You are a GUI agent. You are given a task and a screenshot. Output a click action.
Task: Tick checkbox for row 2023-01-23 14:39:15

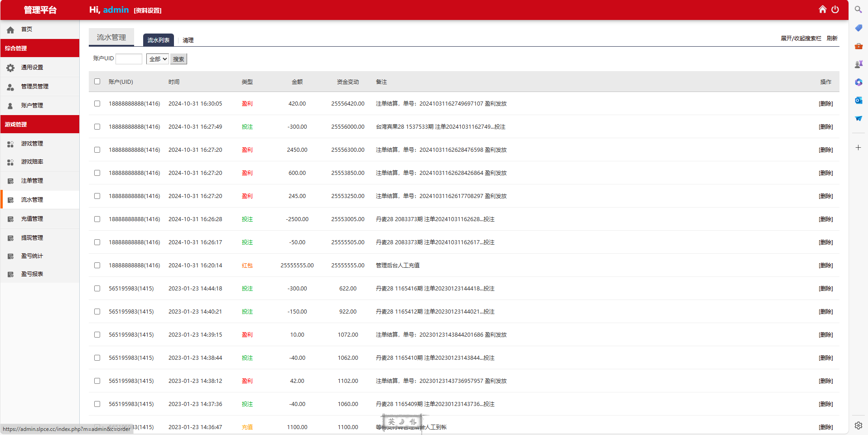(x=97, y=334)
